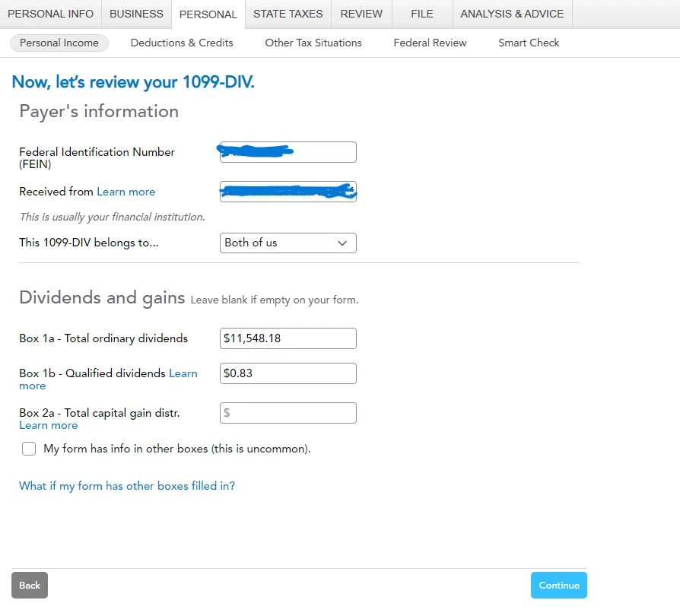Click the Continue button
Screen dimensions: 680x616
[x=558, y=586]
